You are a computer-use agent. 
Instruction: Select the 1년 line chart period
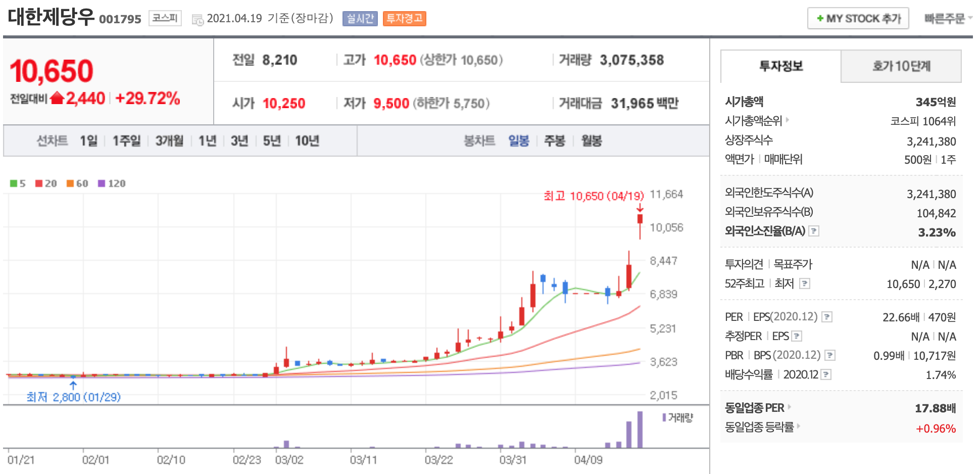207,140
